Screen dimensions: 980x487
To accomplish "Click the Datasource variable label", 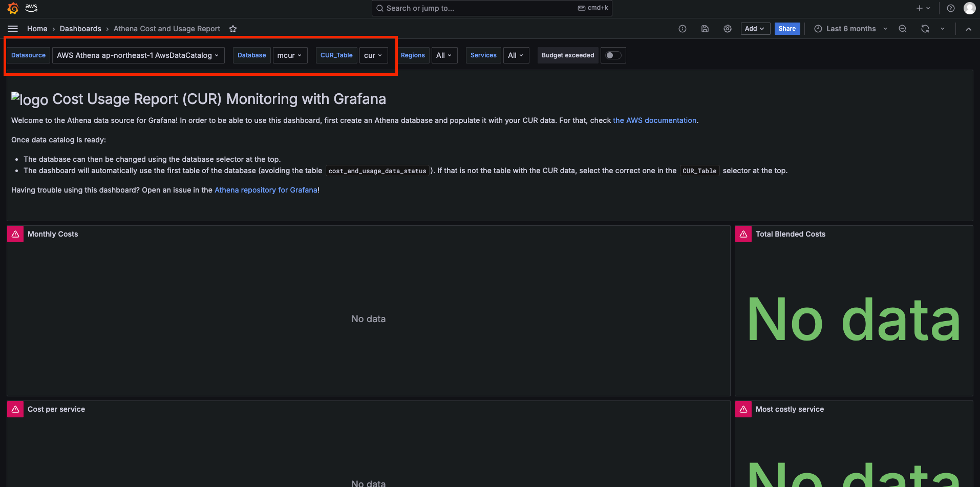I will (28, 55).
